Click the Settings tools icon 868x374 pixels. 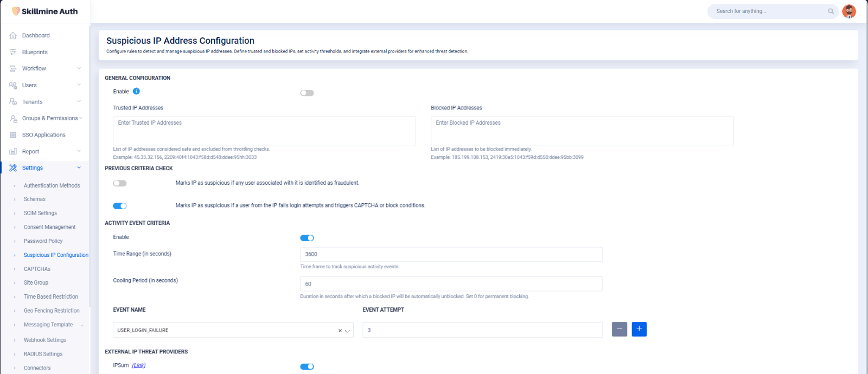click(x=13, y=168)
